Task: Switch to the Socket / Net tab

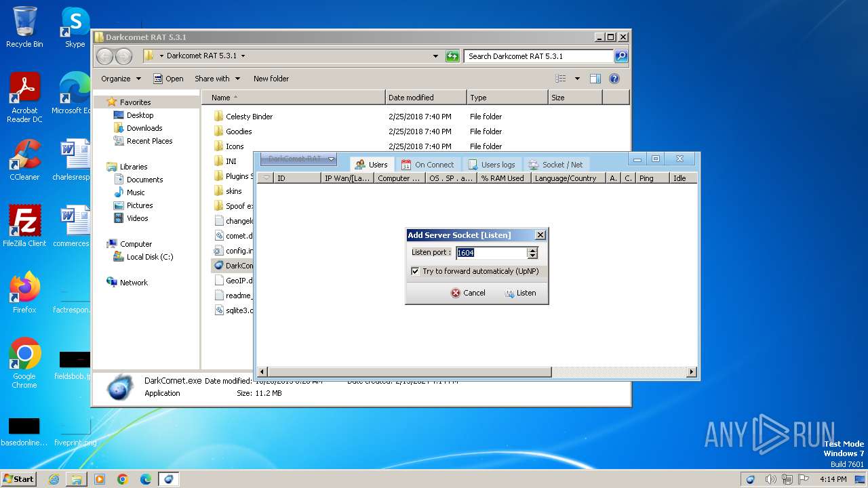Action: tap(555, 165)
